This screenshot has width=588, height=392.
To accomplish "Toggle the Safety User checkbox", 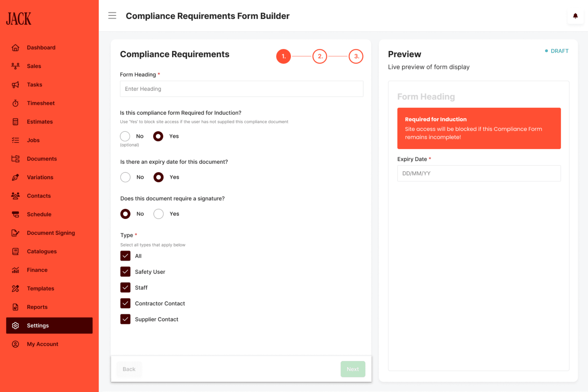I will click(125, 272).
